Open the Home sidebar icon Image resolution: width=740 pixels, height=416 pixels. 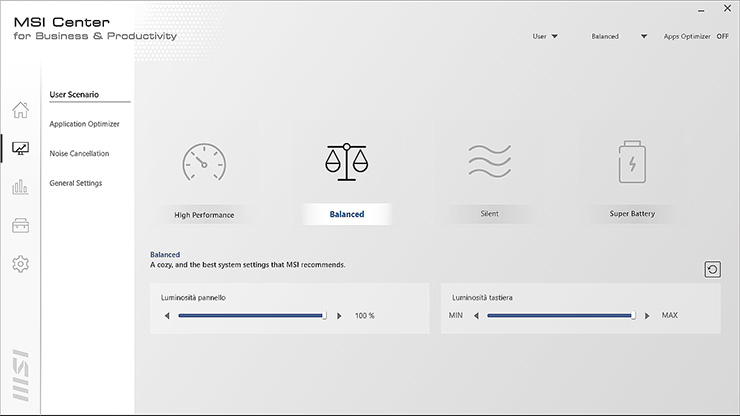[x=20, y=110]
